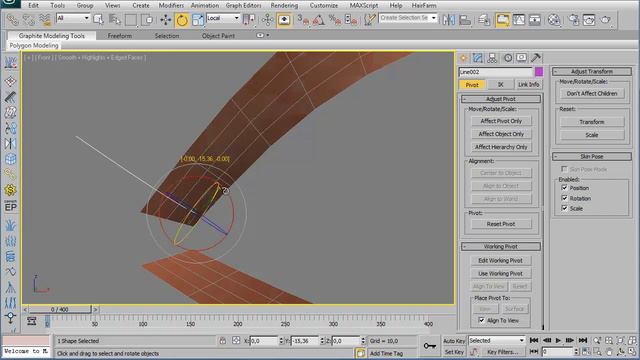The width and height of the screenshot is (640, 360).
Task: Enable the Position checkbox
Action: click(564, 187)
